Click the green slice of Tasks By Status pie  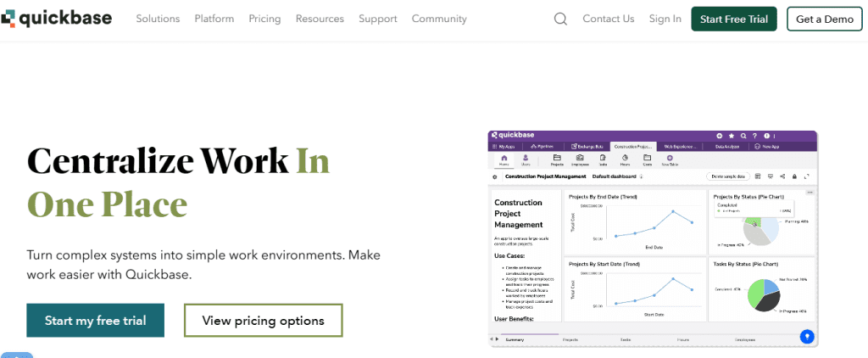755,294
